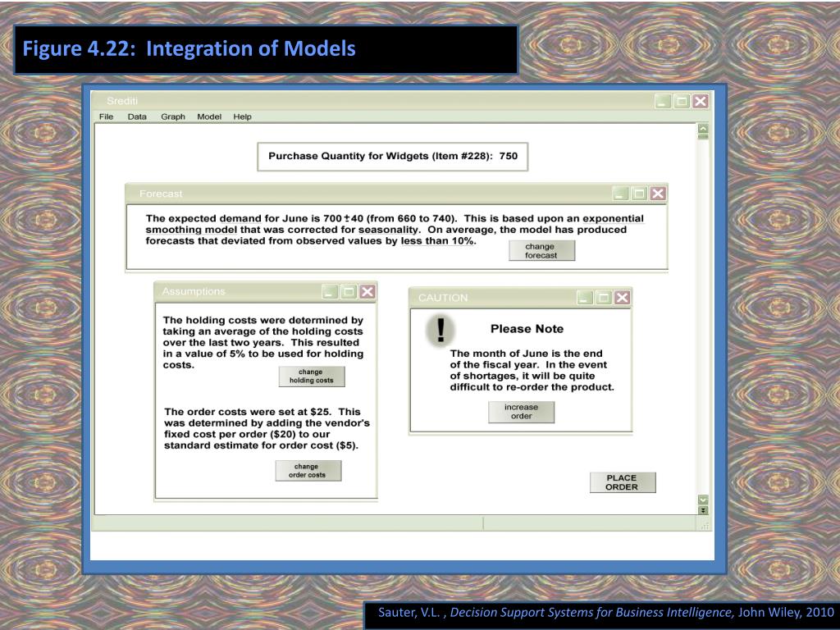Minimize the Assumptions window
The height and width of the screenshot is (630, 840).
pos(330,291)
